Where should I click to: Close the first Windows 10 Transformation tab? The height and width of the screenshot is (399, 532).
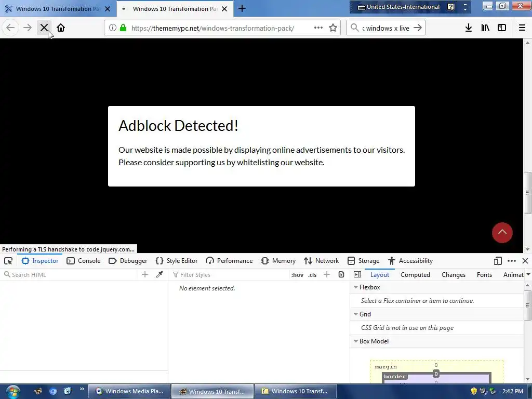click(x=108, y=9)
